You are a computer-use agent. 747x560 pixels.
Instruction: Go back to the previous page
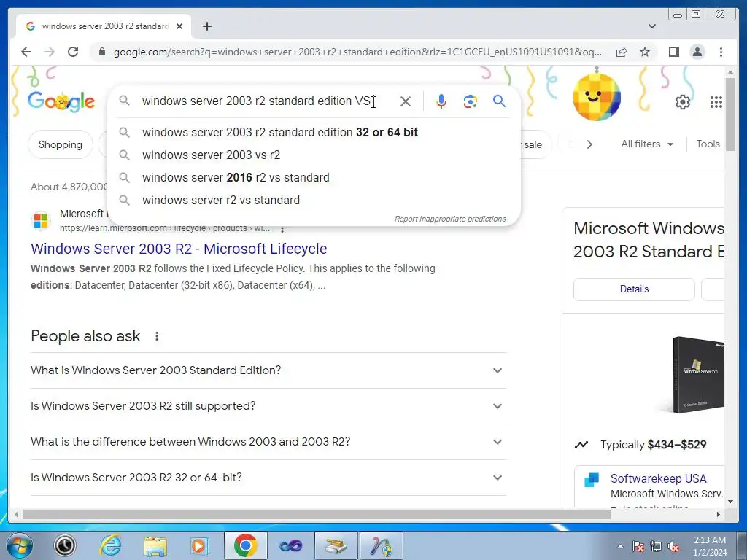(x=26, y=52)
